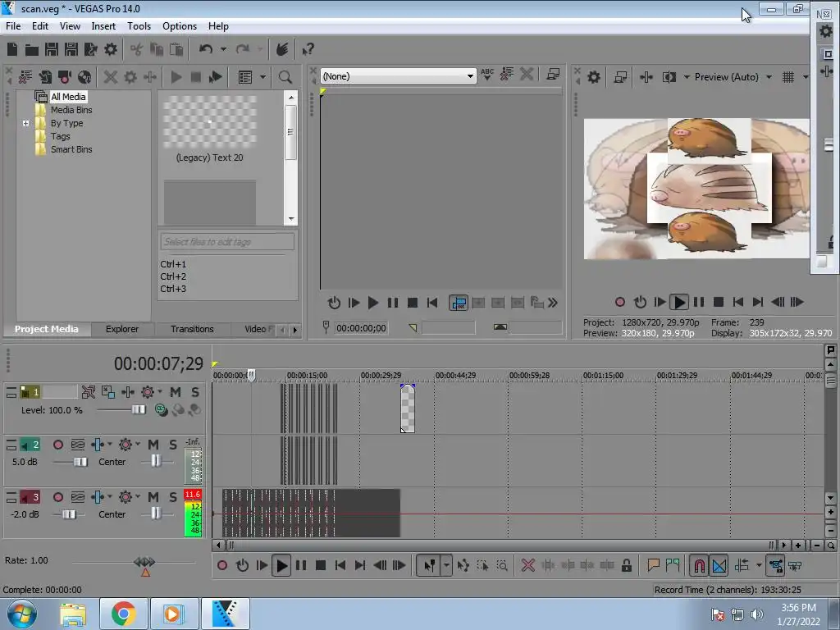Open Preview (Auto) quality dropdown
The height and width of the screenshot is (630, 840).
769,77
